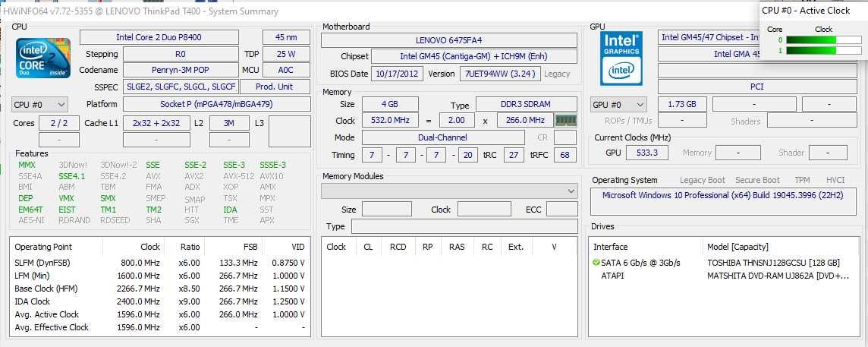Click the Legacy BIOS label
This screenshot has height=347, width=868.
click(557, 74)
